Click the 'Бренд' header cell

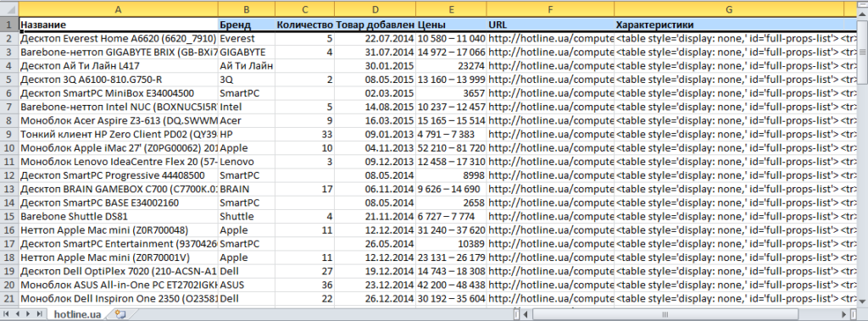point(247,25)
